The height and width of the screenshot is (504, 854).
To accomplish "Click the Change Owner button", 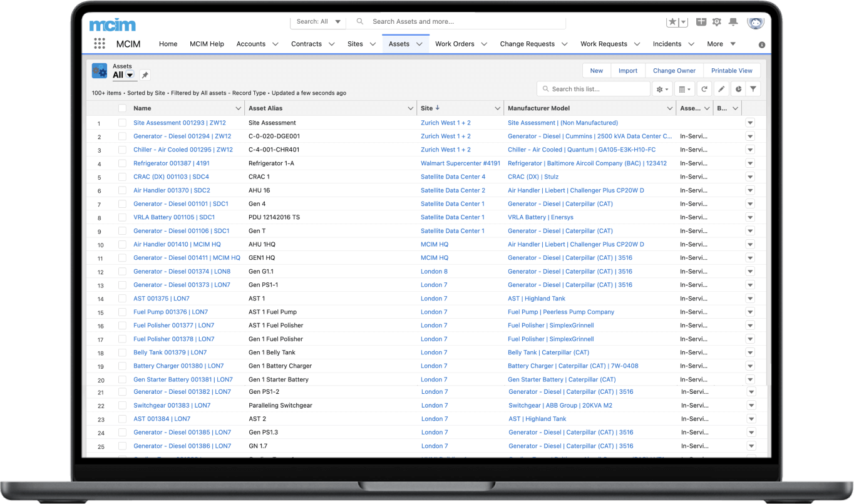I will tap(674, 71).
